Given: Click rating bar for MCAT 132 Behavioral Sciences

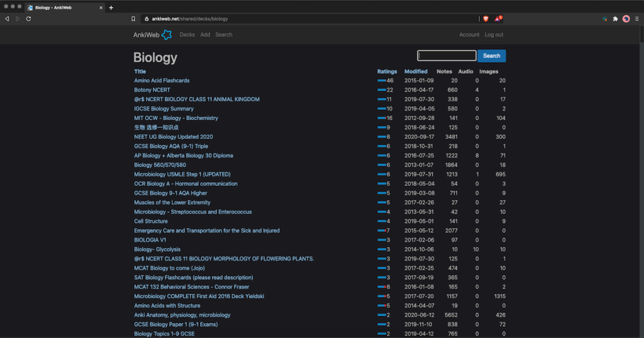Looking at the screenshot, I should pyautogui.click(x=382, y=286).
